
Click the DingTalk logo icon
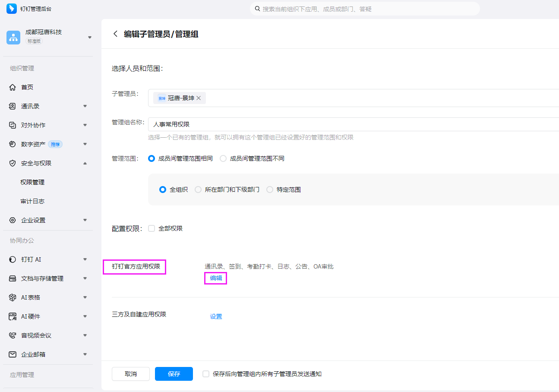pos(12,9)
